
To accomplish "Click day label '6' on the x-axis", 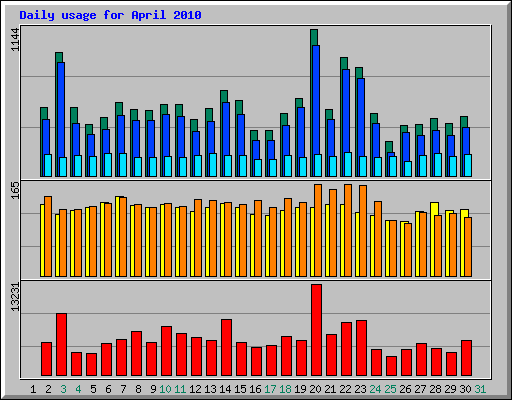I will pos(108,389).
